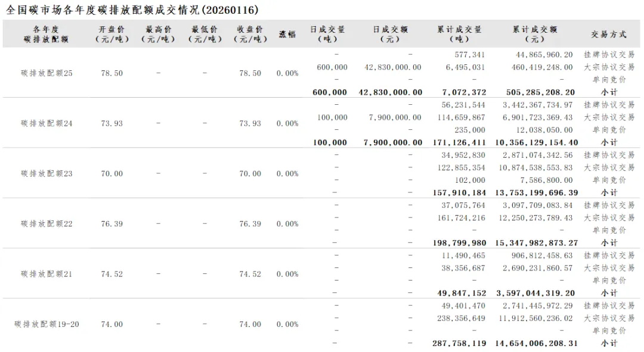
Task: Select the 碳排放配额19-20 row label
Action: [x=47, y=325]
